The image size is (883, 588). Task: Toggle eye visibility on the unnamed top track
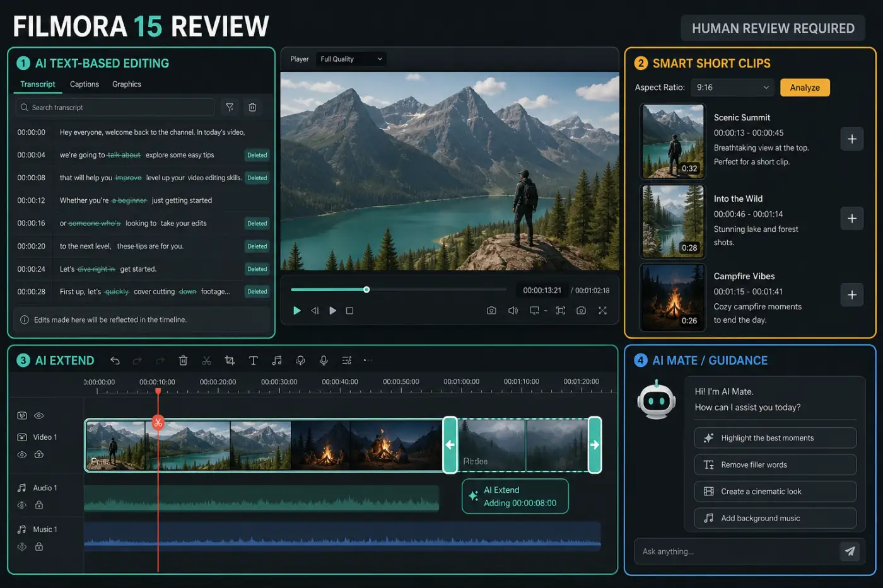pos(39,416)
